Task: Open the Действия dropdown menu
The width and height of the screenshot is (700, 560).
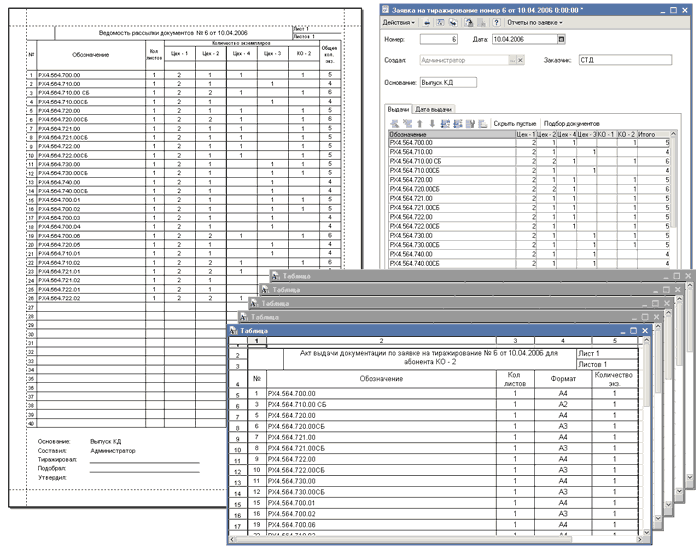Action: tap(398, 22)
